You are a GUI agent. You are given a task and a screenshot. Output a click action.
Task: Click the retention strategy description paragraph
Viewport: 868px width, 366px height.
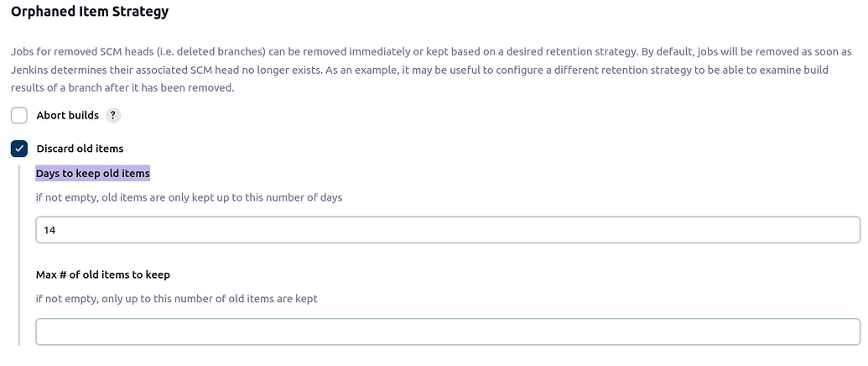point(419,71)
